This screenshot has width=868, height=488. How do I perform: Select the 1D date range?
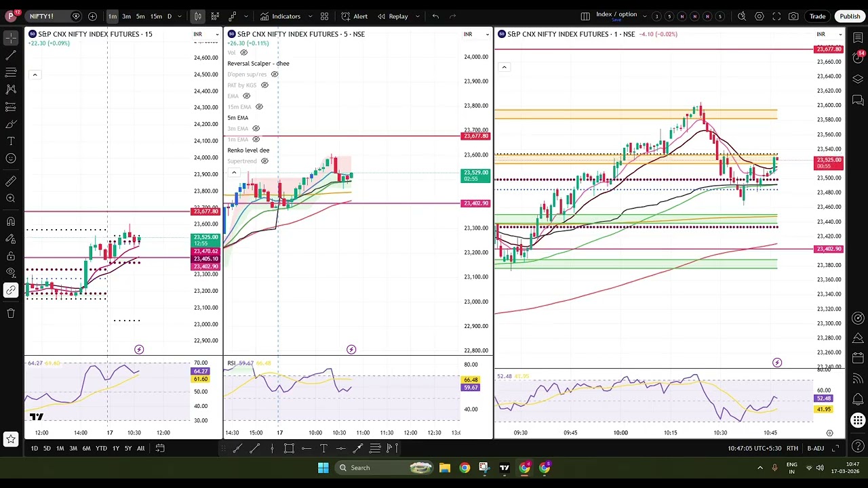[34, 448]
